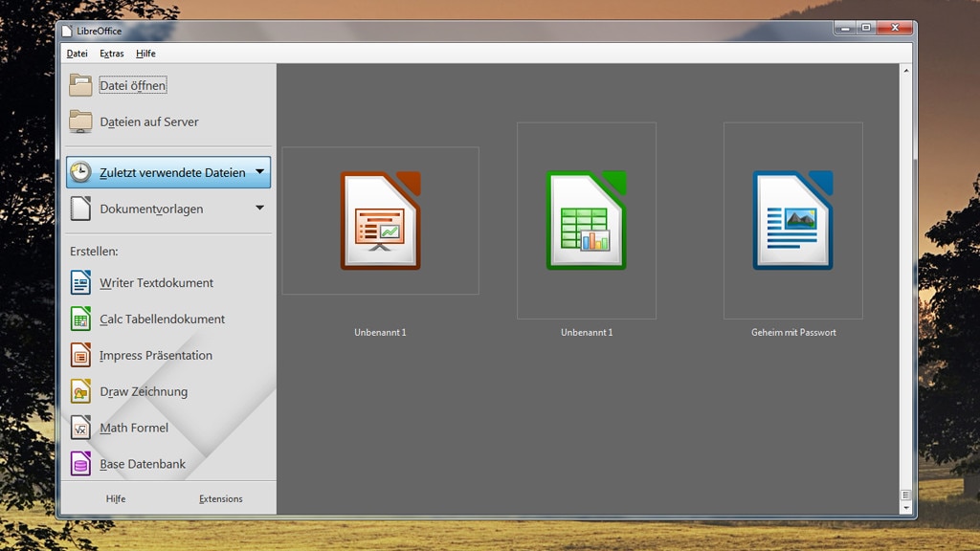980x551 pixels.
Task: Create a new Impress Präsentation
Action: [x=156, y=356]
